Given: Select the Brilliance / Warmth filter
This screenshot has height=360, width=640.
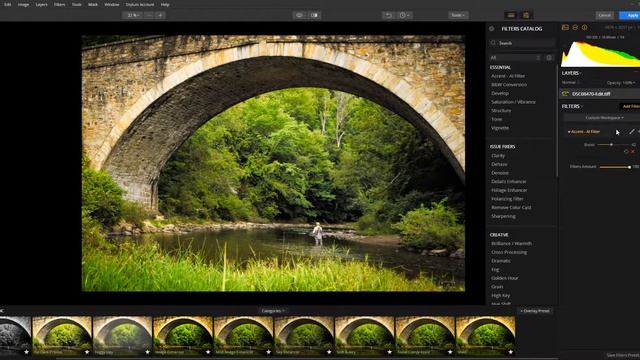Looking at the screenshot, I should (x=511, y=243).
